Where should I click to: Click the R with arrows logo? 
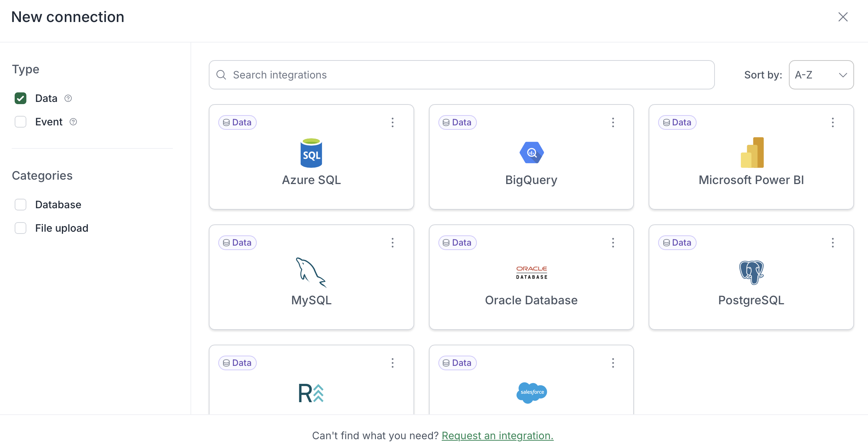tap(311, 393)
